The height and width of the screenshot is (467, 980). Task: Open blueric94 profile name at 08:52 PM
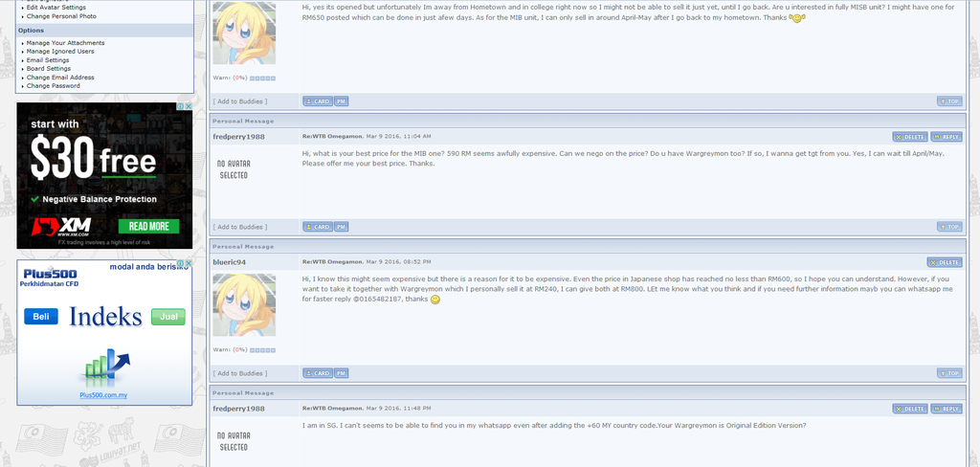(x=230, y=262)
